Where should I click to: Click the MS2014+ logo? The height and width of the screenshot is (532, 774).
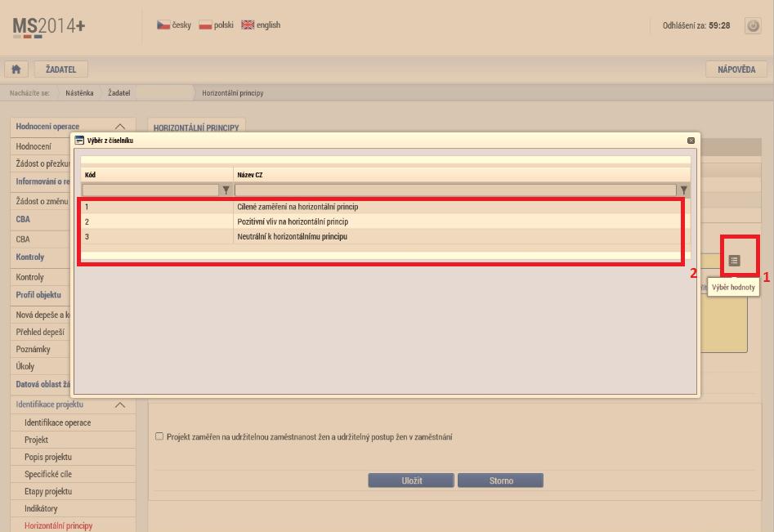(49, 27)
